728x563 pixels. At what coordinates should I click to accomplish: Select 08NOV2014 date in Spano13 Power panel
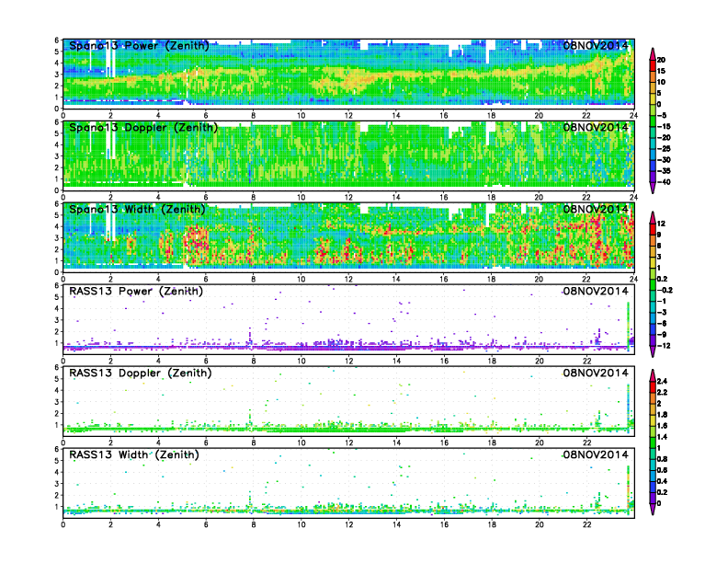(x=596, y=45)
